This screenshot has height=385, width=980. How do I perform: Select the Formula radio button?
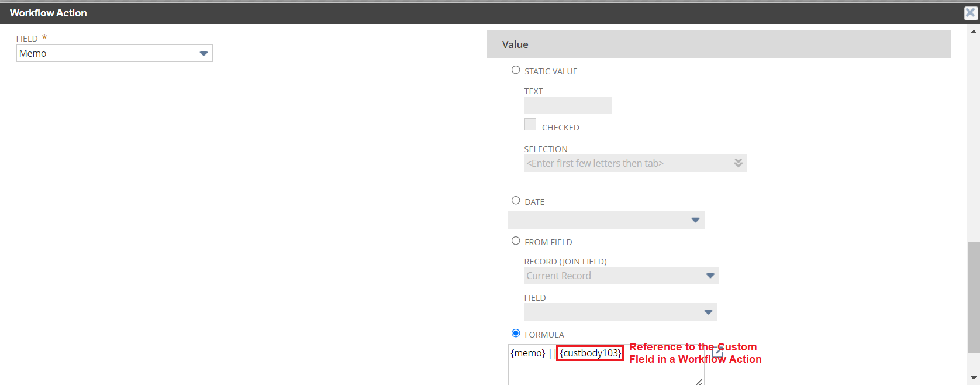pyautogui.click(x=516, y=334)
